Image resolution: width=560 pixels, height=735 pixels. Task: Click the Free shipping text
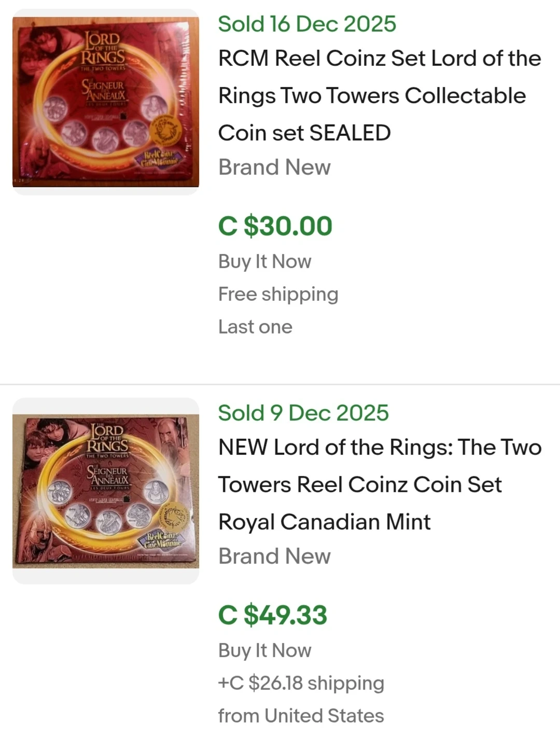[278, 294]
